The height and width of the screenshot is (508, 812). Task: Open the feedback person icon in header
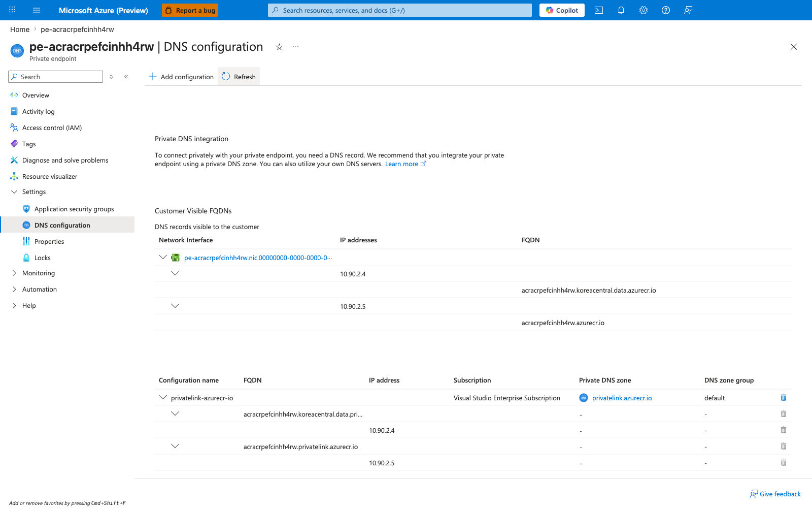[x=688, y=10]
